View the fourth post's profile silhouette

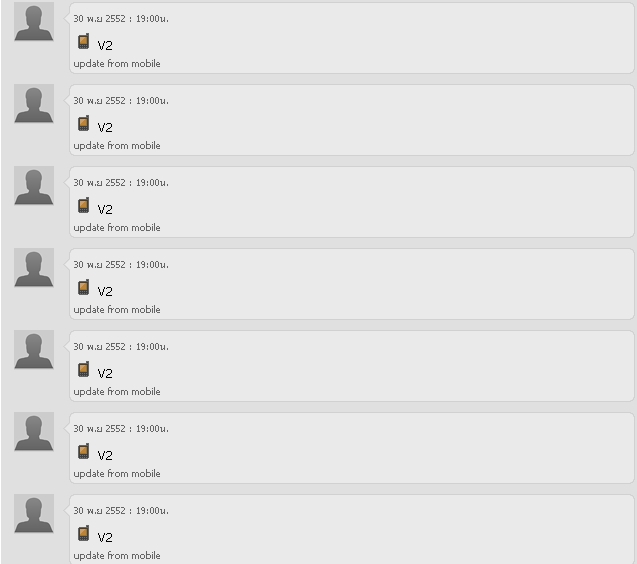tap(34, 268)
